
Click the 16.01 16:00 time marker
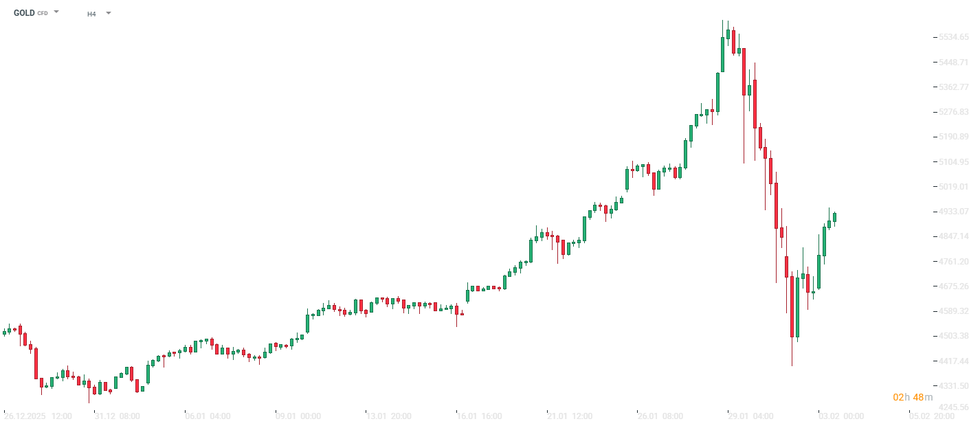[x=479, y=416]
